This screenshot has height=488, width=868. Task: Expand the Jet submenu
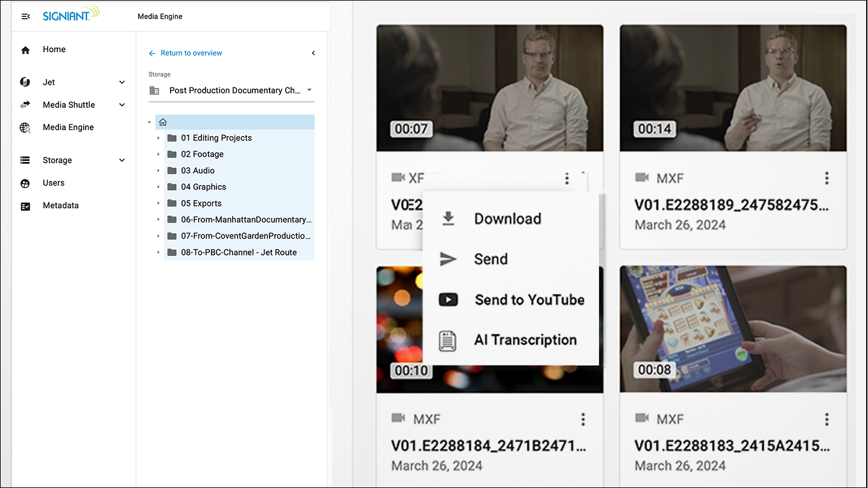pyautogui.click(x=122, y=83)
